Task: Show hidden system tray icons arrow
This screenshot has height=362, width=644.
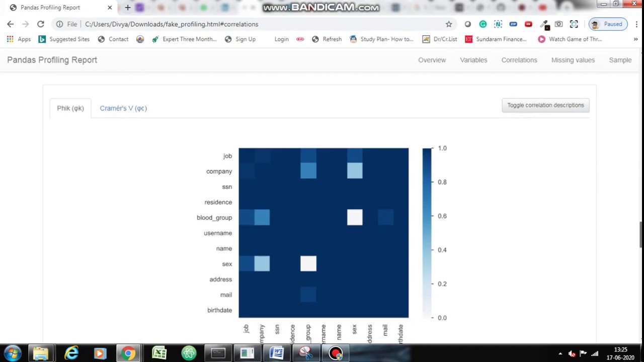Action: coord(560,353)
